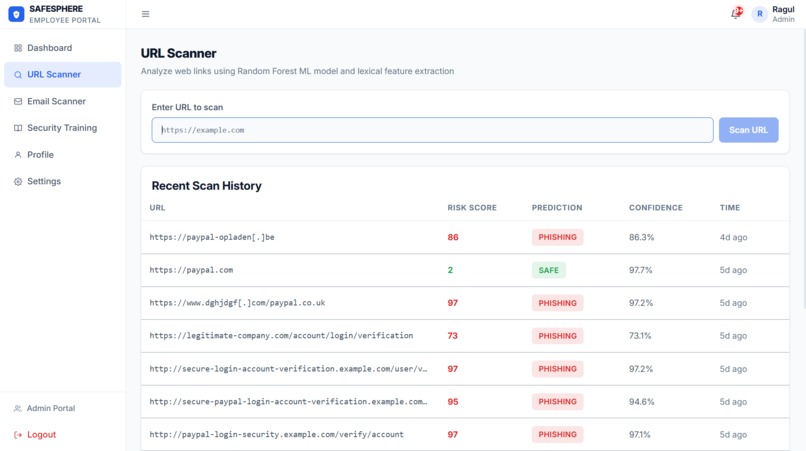The width and height of the screenshot is (806, 451).
Task: Click the RISK SCORE column header
Action: [472, 208]
